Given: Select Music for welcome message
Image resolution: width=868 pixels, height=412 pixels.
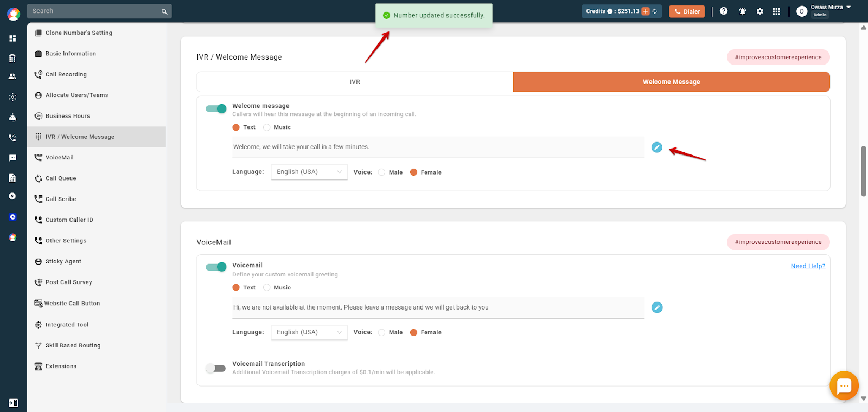Looking at the screenshot, I should [267, 127].
